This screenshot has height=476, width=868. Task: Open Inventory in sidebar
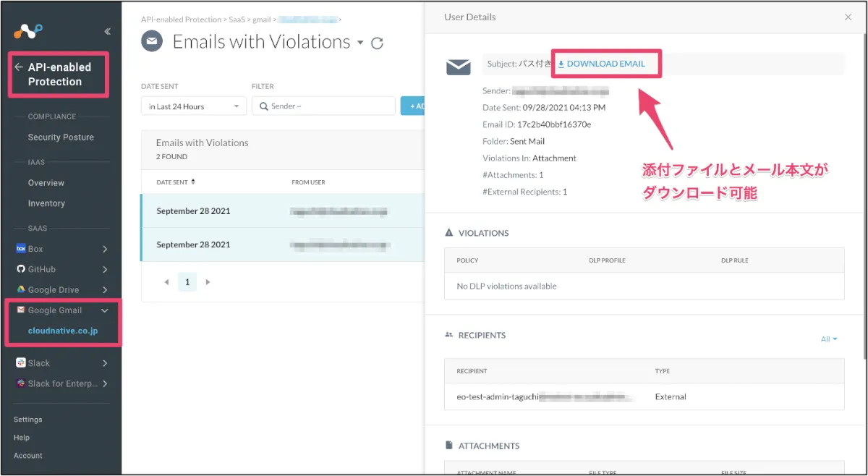pos(46,203)
